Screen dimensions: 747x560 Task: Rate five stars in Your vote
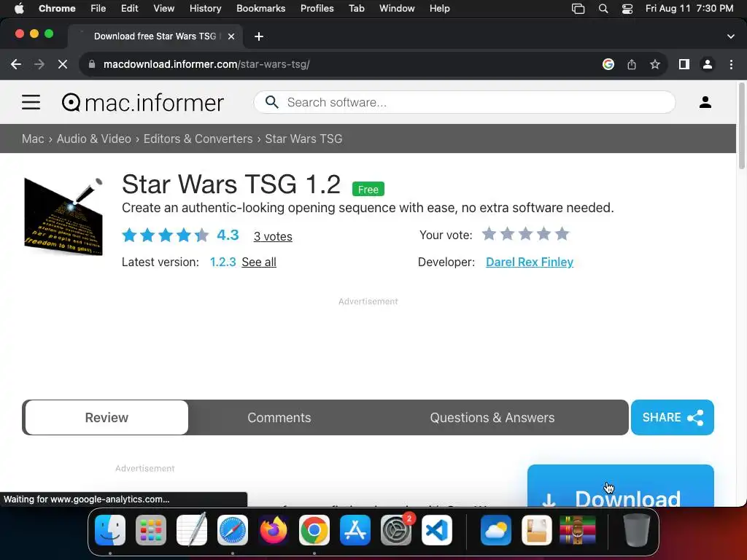coord(562,234)
